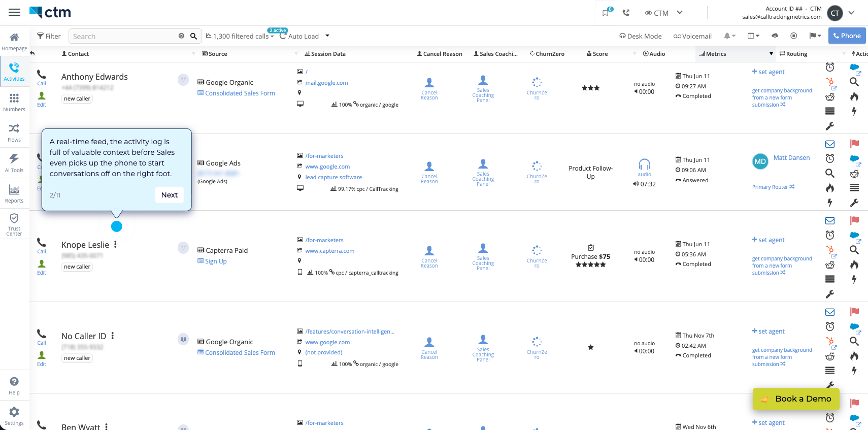The width and height of the screenshot is (868, 430).
Task: Click the MD agent avatar
Action: coord(760,161)
